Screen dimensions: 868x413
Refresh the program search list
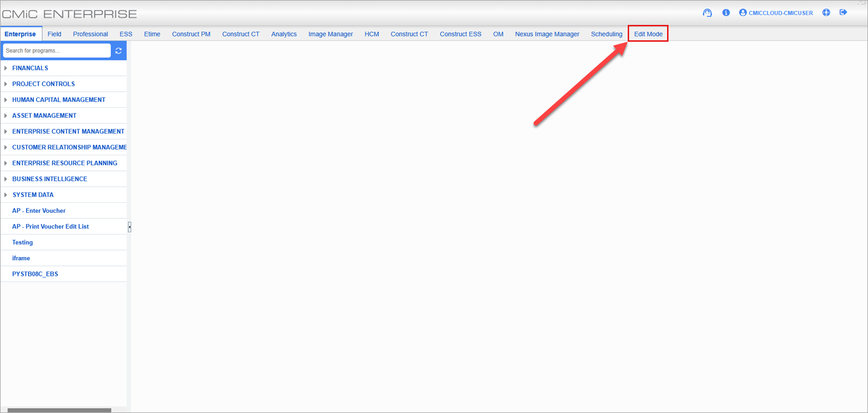click(118, 50)
